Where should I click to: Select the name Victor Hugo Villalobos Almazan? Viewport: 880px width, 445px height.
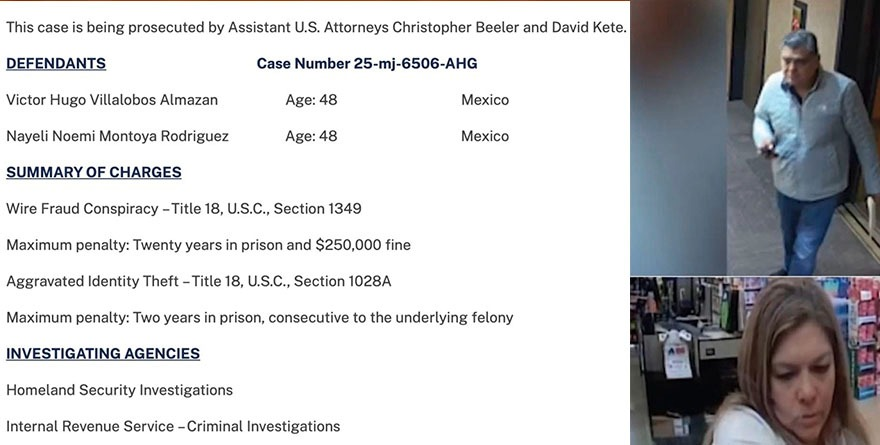point(112,100)
